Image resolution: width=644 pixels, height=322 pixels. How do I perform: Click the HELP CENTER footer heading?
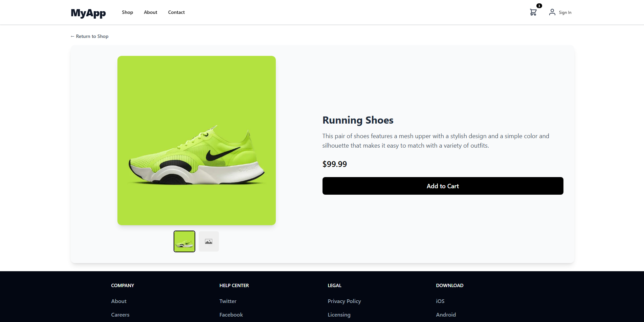[234, 285]
